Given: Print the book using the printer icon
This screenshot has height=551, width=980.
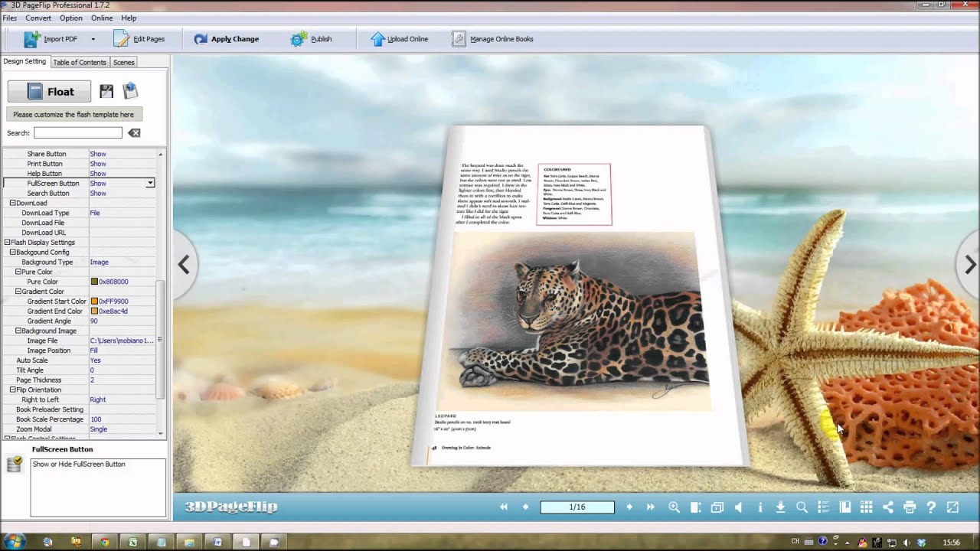Looking at the screenshot, I should tap(910, 507).
